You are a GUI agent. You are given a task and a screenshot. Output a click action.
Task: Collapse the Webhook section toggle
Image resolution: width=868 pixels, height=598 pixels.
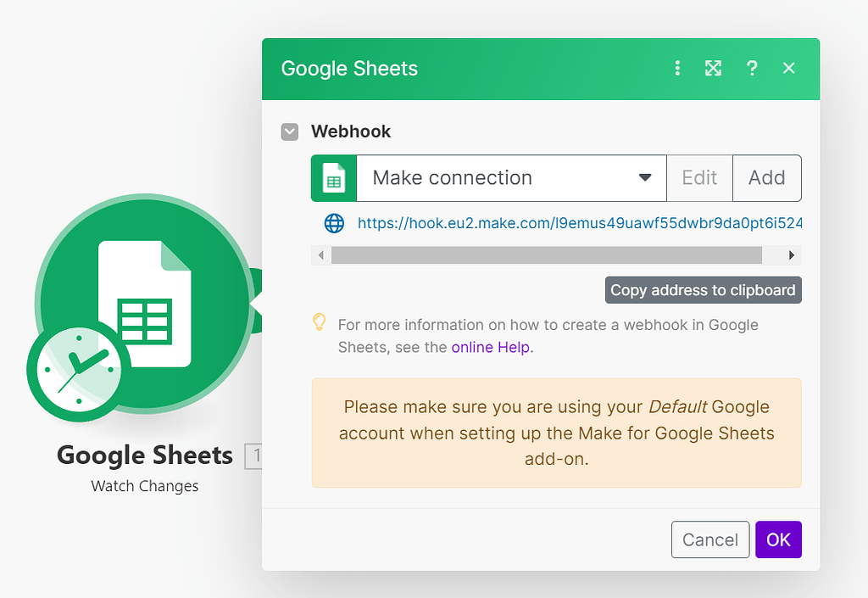click(x=290, y=131)
